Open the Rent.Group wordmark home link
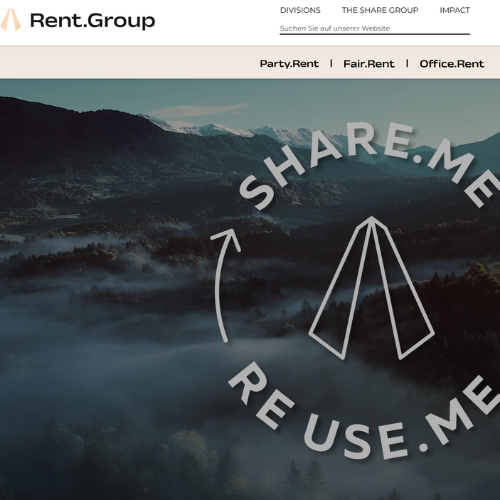The width and height of the screenshot is (500, 500). point(93,21)
